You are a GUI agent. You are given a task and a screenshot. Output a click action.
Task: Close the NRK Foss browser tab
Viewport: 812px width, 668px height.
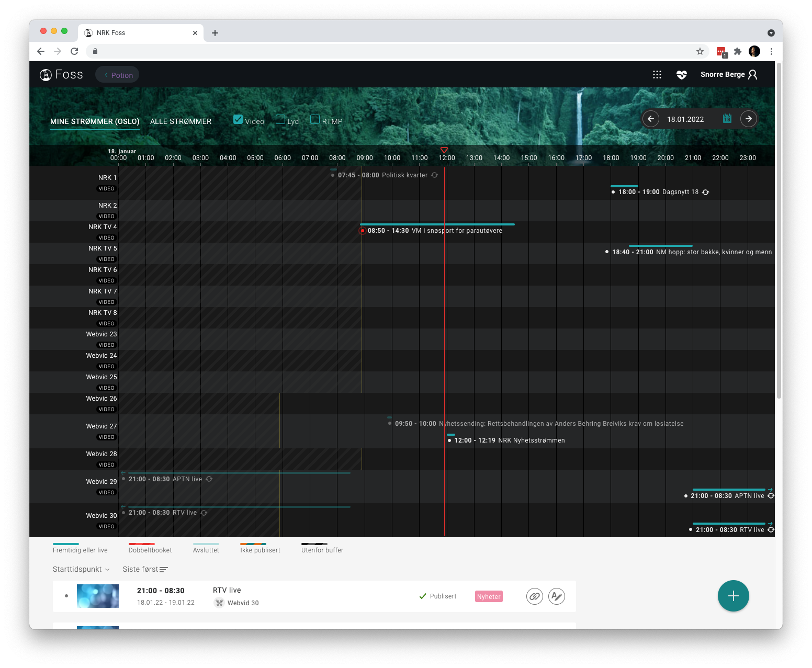pyautogui.click(x=195, y=33)
